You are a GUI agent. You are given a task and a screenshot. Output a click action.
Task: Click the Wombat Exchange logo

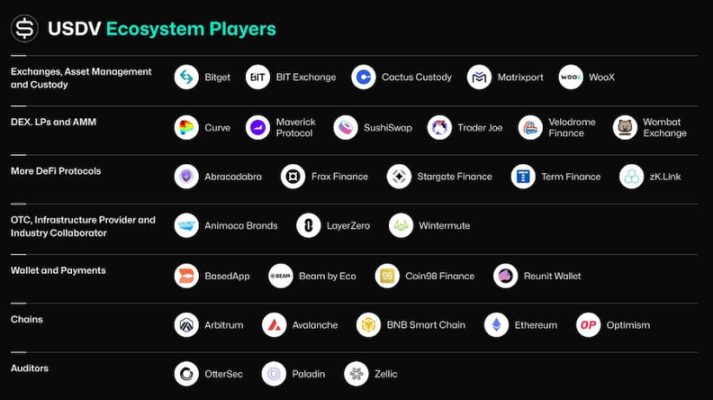click(625, 128)
